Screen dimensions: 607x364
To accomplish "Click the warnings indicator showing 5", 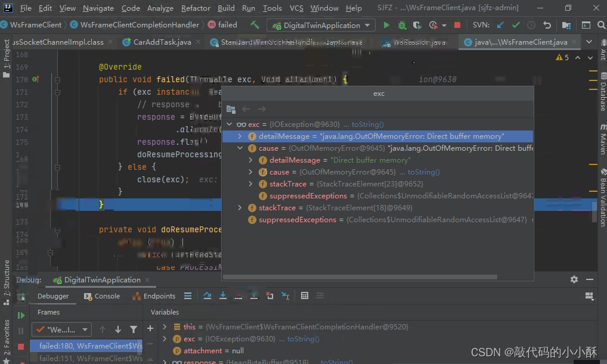I will 562,57.
